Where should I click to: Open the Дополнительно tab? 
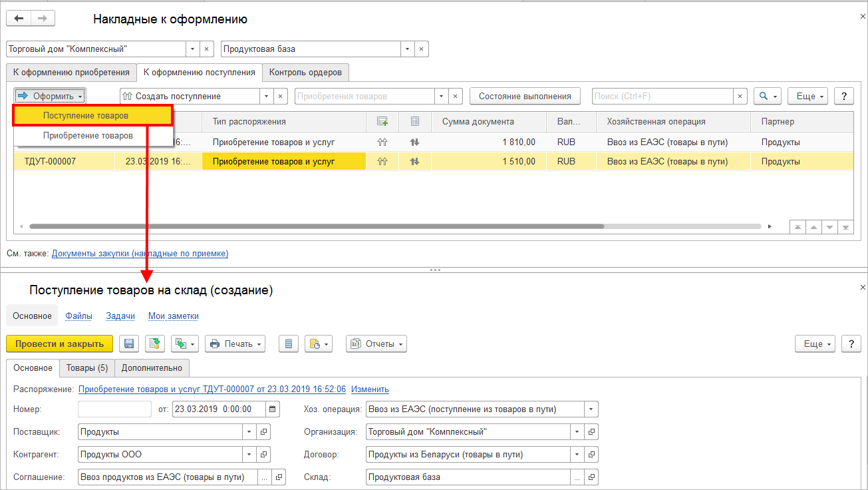pos(152,367)
